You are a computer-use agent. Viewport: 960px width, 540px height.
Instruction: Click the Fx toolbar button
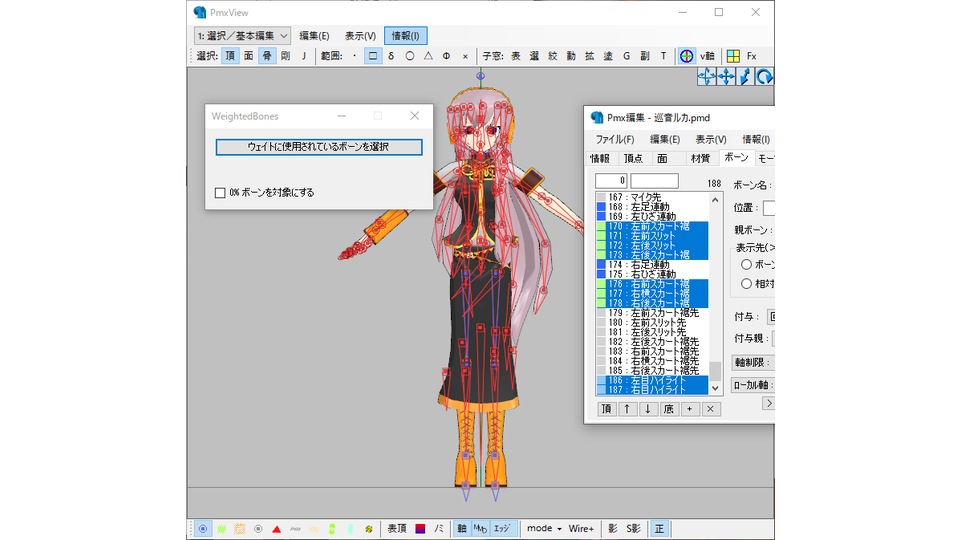[752, 56]
